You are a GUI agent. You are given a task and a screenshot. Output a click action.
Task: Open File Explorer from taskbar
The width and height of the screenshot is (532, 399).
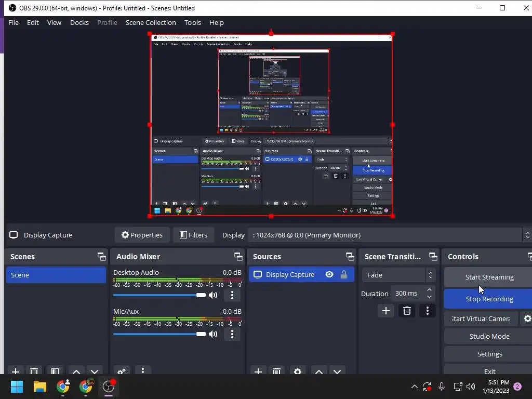(x=39, y=387)
